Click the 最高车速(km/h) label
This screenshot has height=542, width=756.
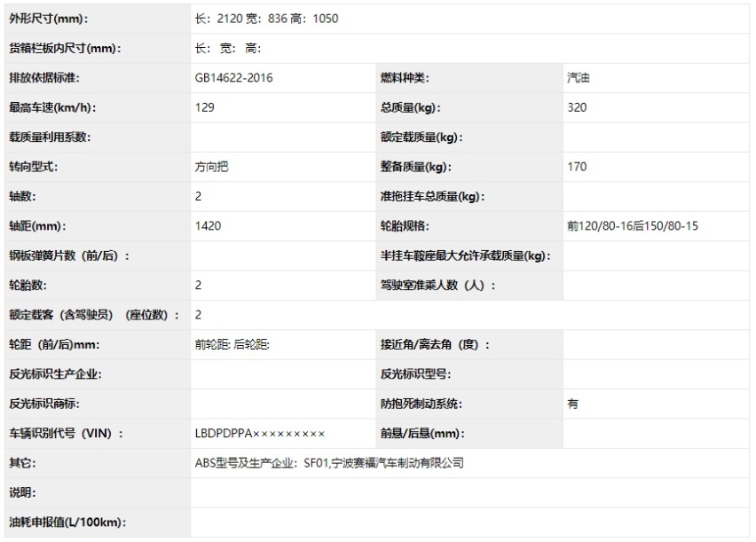click(x=52, y=107)
